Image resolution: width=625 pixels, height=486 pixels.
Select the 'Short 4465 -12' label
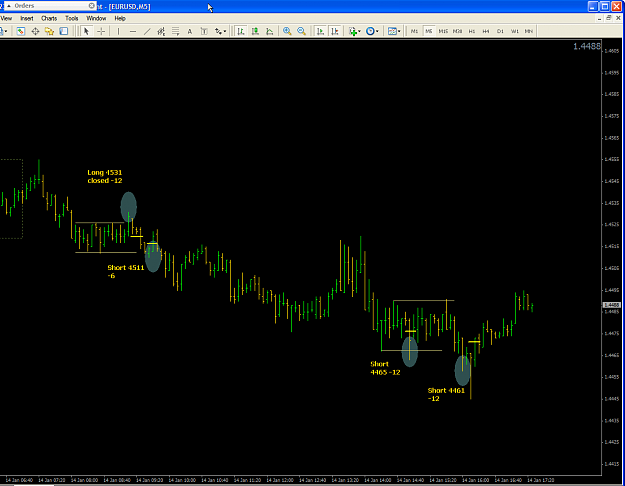click(x=385, y=368)
